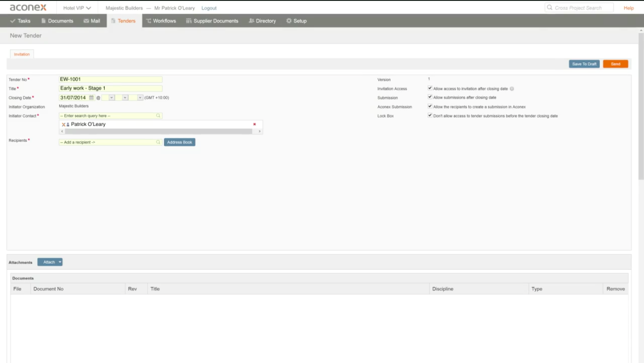644x363 pixels.
Task: Open the Workflows menu
Action: point(161,21)
